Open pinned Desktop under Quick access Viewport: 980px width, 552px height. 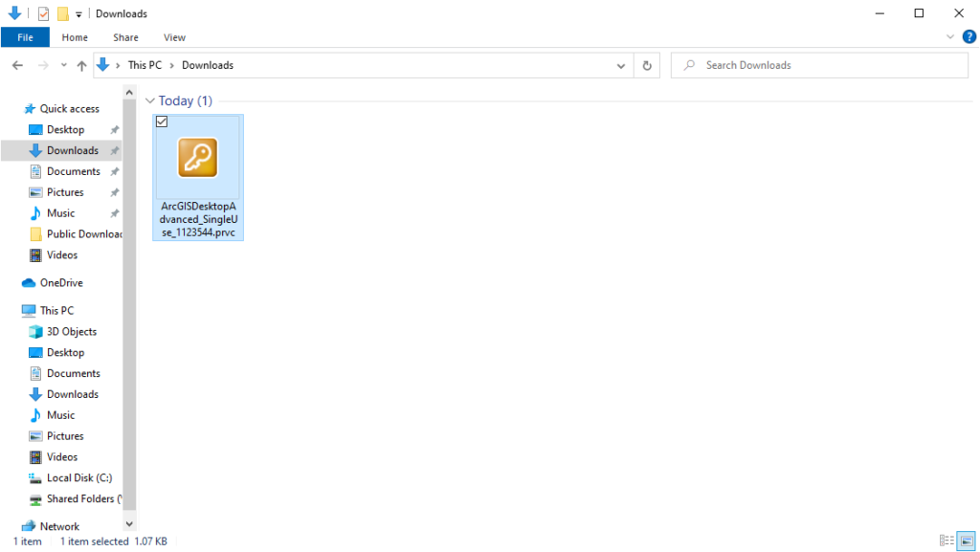[x=66, y=130]
